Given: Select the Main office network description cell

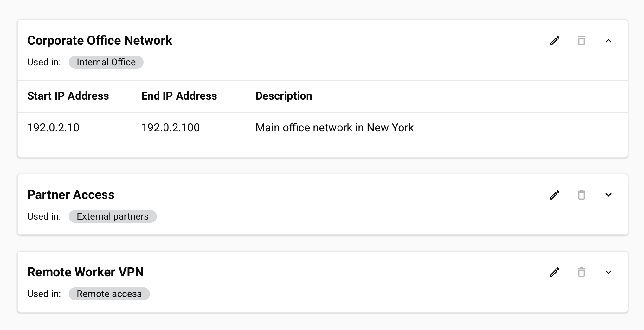Looking at the screenshot, I should coord(335,128).
